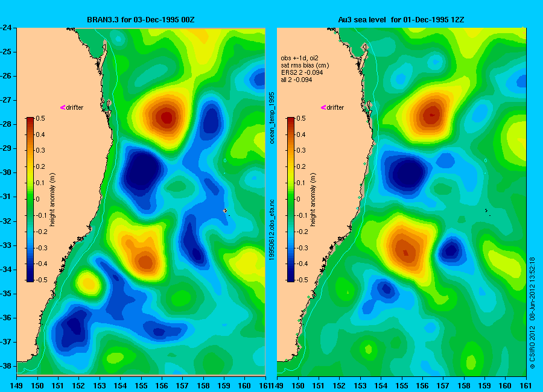Click the vertical '19950612.obs_eta.nc' filename
Screen dimensions: 543x392
(x=272, y=230)
